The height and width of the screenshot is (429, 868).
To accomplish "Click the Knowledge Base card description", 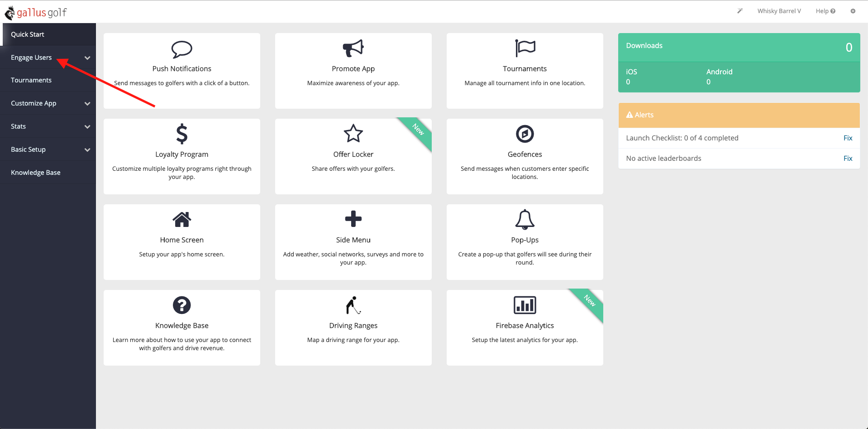I will click(x=182, y=344).
